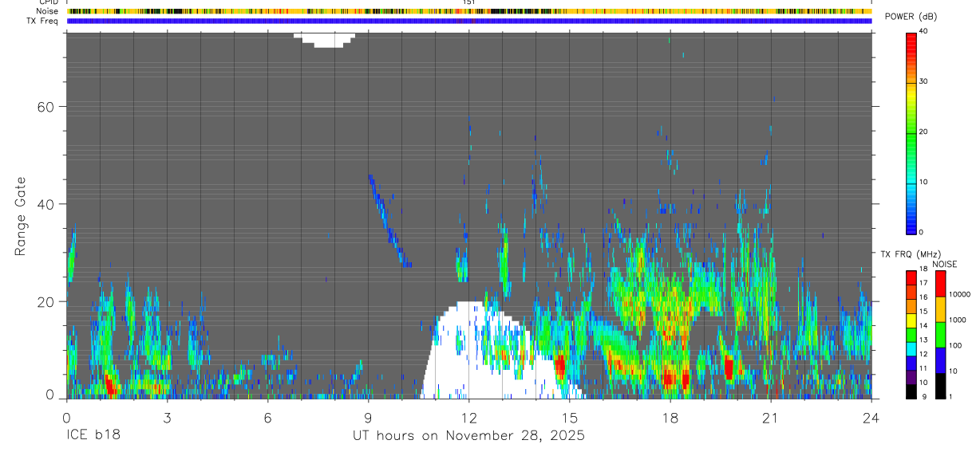Click the 'POWER (dB)' legend heading

tap(911, 18)
